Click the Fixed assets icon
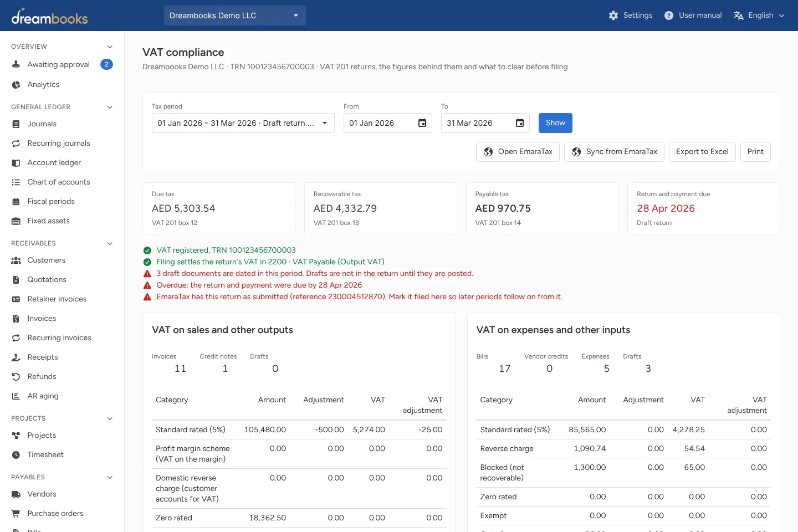Viewport: 798px width, 532px height. click(x=16, y=221)
